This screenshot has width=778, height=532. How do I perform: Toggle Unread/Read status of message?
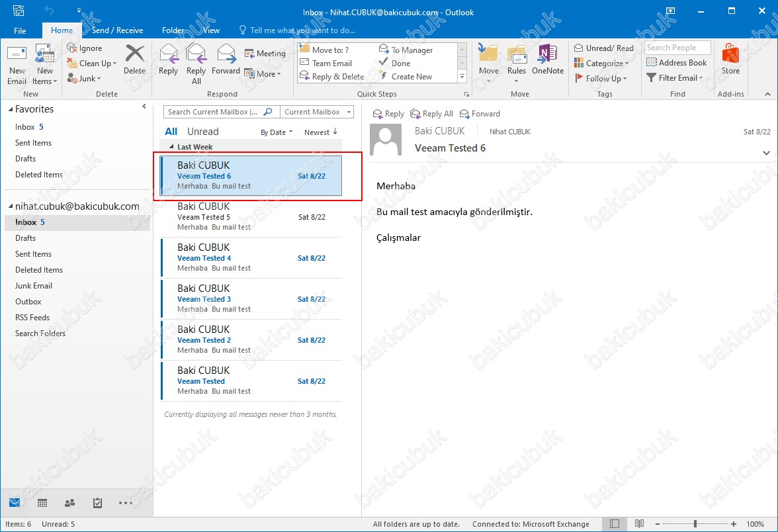pyautogui.click(x=603, y=48)
